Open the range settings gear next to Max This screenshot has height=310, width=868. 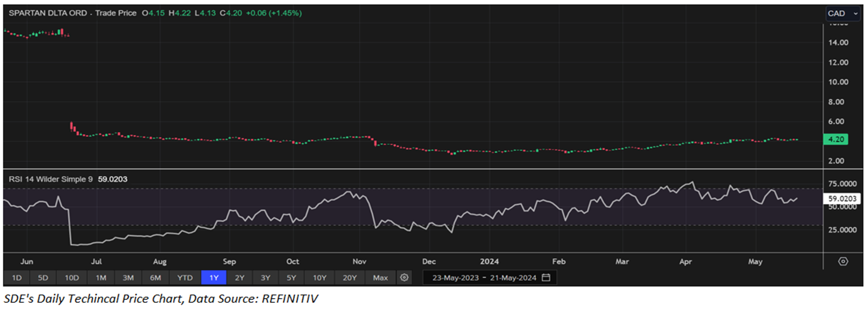point(405,278)
